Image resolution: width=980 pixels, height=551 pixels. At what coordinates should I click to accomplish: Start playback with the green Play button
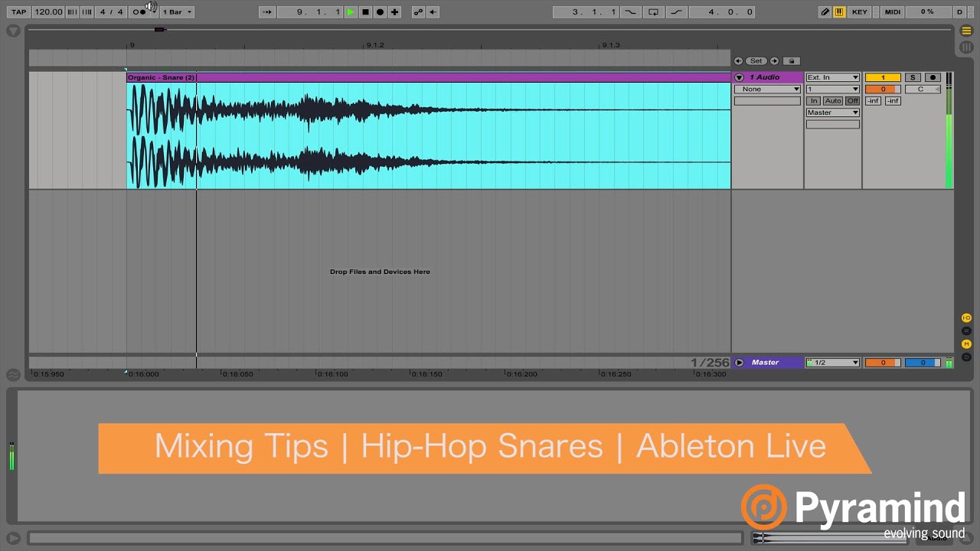[x=351, y=11]
